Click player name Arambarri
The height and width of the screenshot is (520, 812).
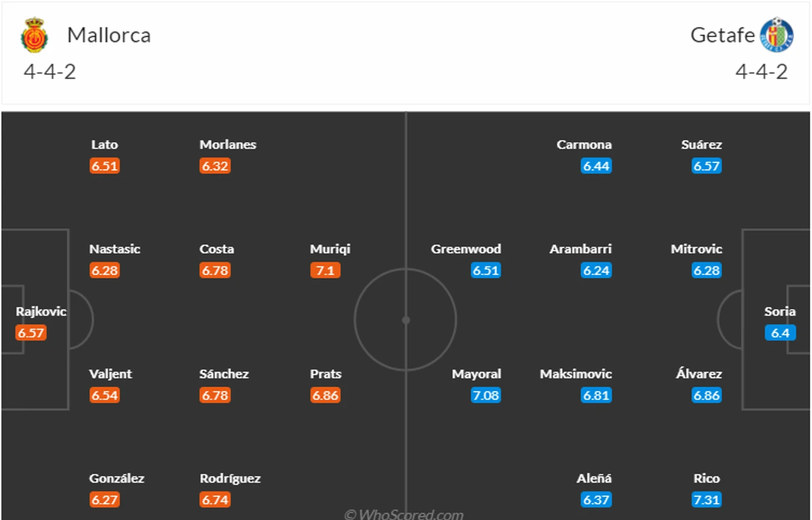point(581,249)
